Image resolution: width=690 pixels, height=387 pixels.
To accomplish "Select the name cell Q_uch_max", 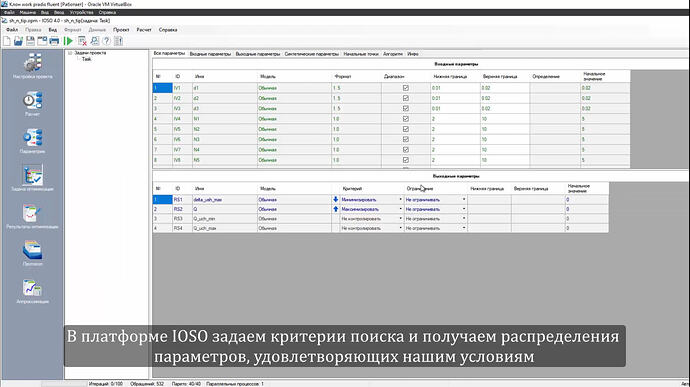I will point(224,228).
